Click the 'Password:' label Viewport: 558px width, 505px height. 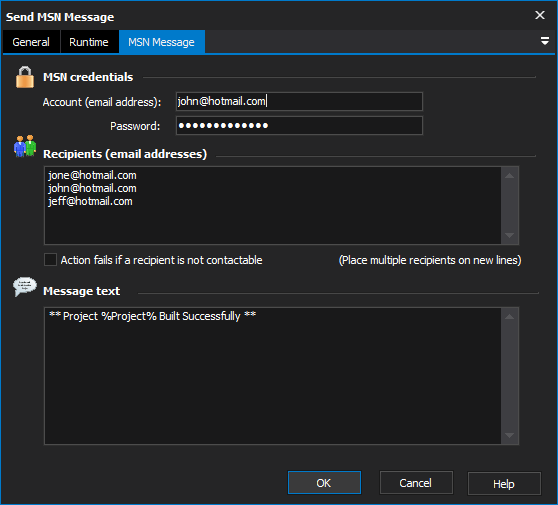(135, 126)
